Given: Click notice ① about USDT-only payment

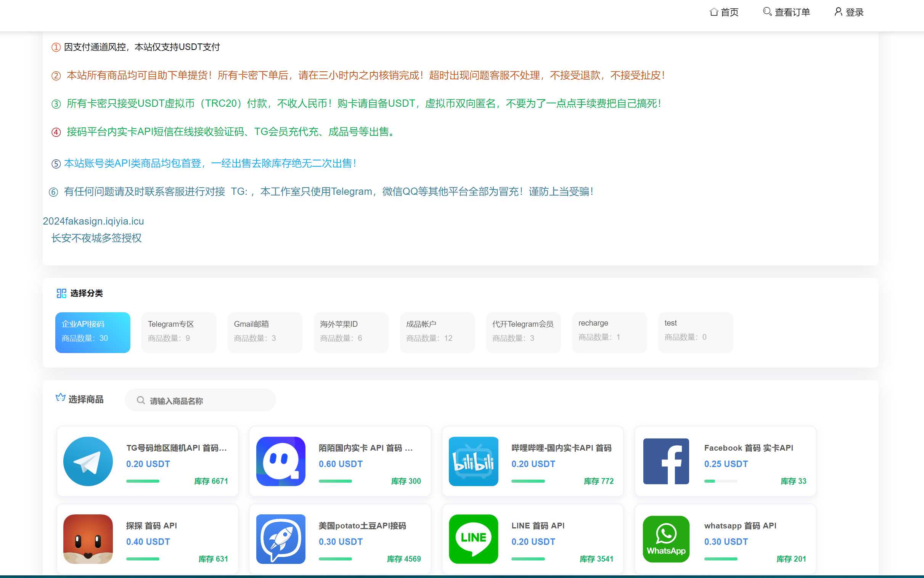Looking at the screenshot, I should (136, 47).
